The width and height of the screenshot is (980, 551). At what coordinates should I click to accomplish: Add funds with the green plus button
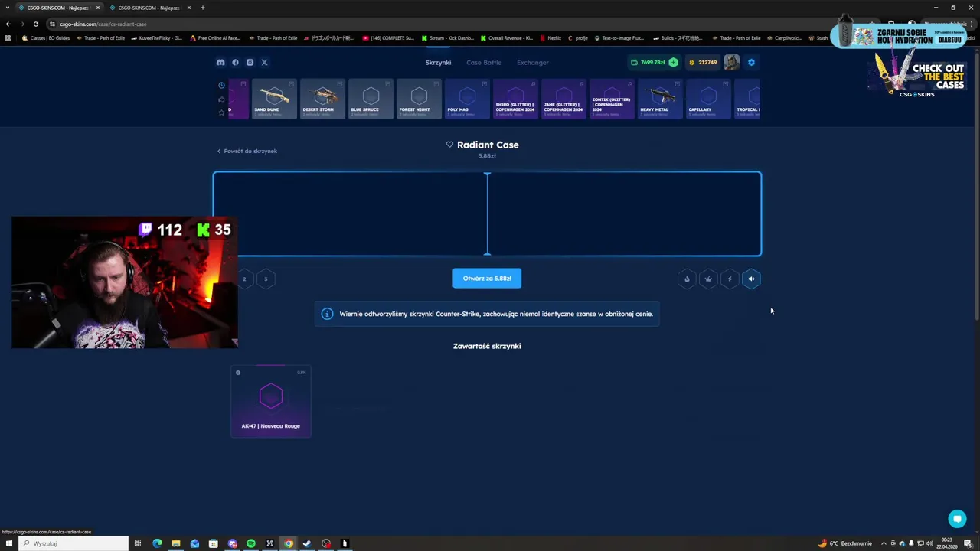click(x=673, y=63)
